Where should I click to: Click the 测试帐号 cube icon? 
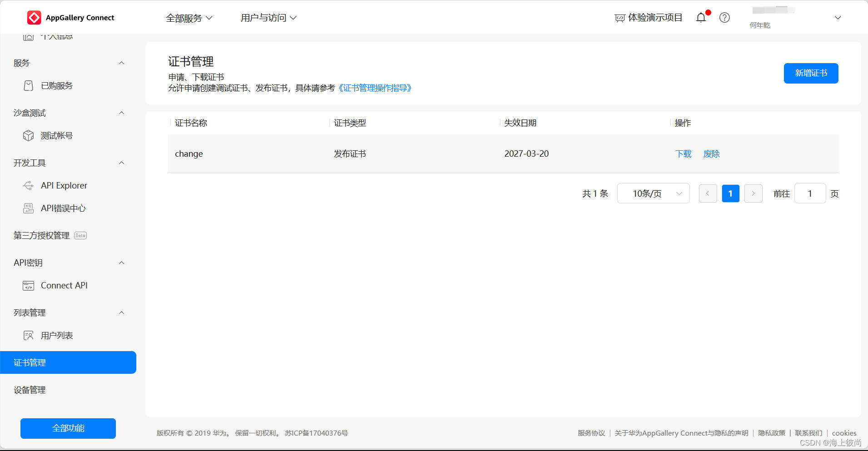tap(28, 136)
